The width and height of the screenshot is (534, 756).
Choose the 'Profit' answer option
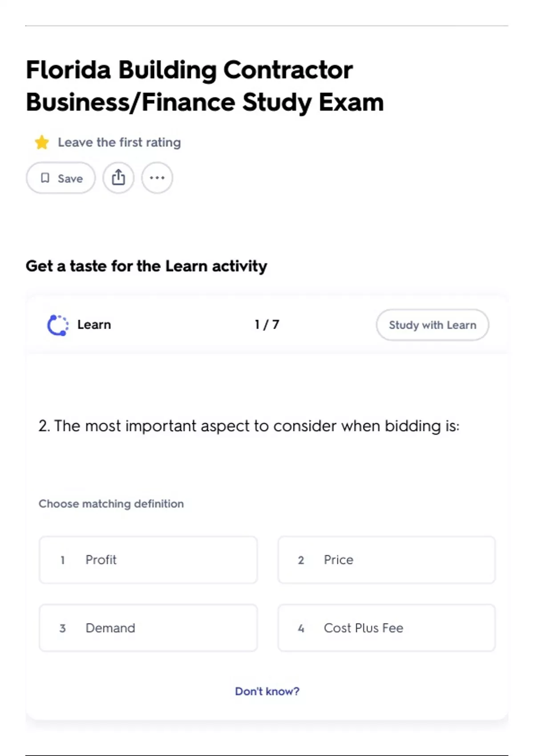(x=148, y=560)
